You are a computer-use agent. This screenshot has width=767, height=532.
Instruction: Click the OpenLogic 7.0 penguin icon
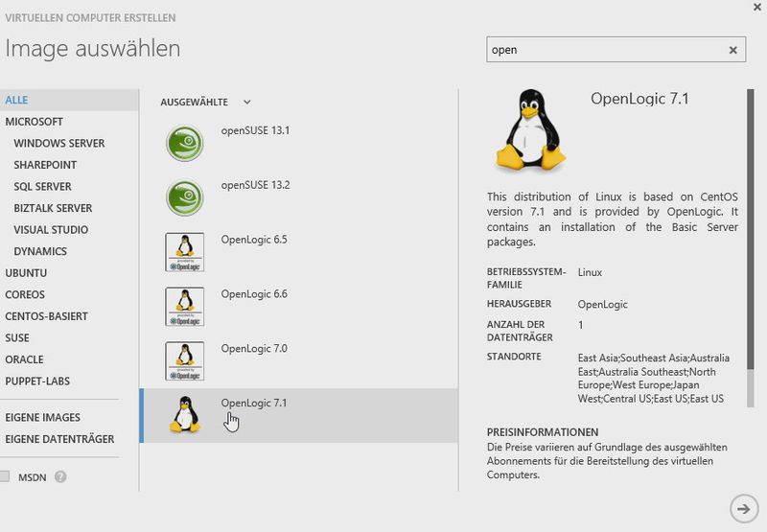[184, 361]
